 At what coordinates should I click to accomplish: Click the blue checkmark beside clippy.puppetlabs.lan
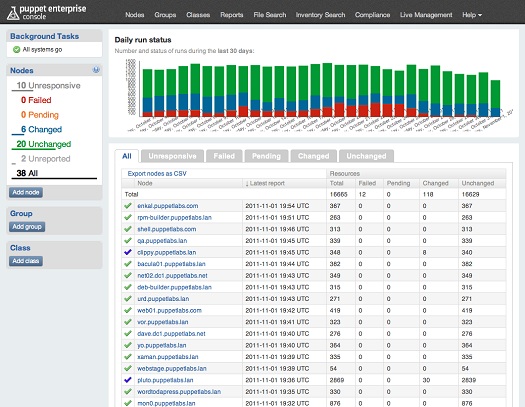pyautogui.click(x=128, y=252)
